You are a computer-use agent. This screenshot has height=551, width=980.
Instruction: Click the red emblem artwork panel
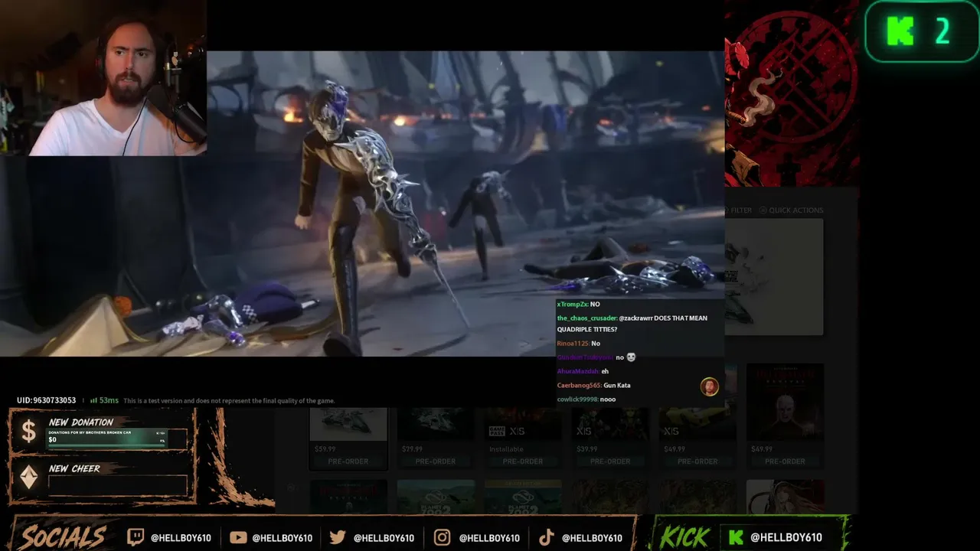792,93
